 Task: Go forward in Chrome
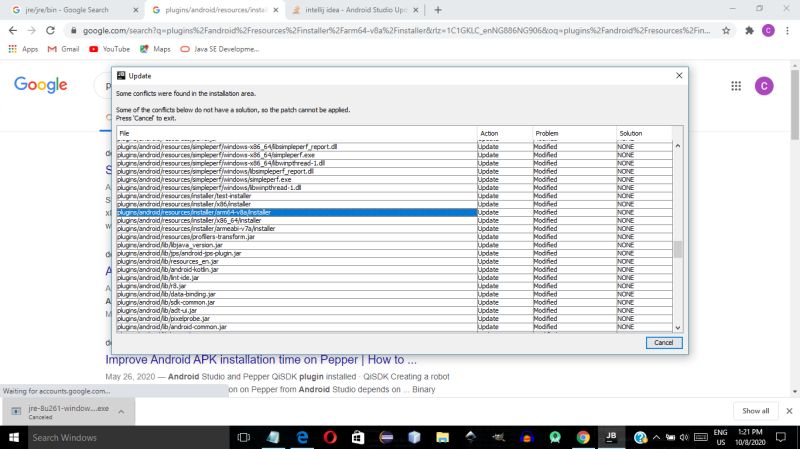point(31,31)
